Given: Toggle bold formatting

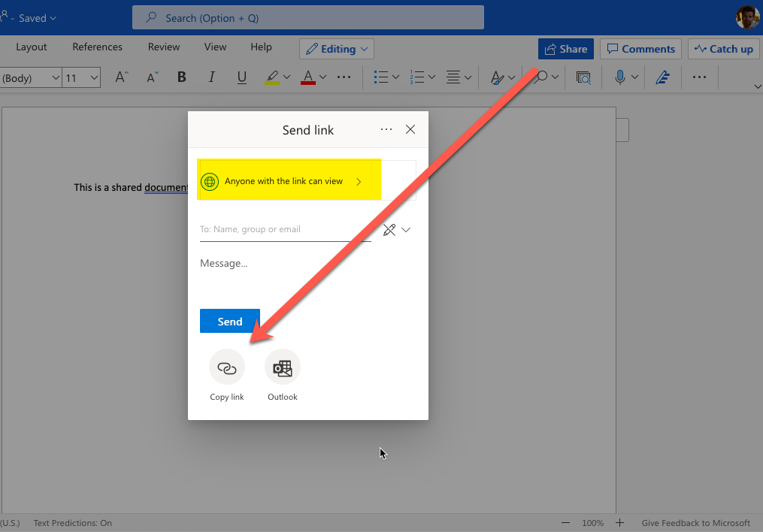Looking at the screenshot, I should tap(181, 77).
